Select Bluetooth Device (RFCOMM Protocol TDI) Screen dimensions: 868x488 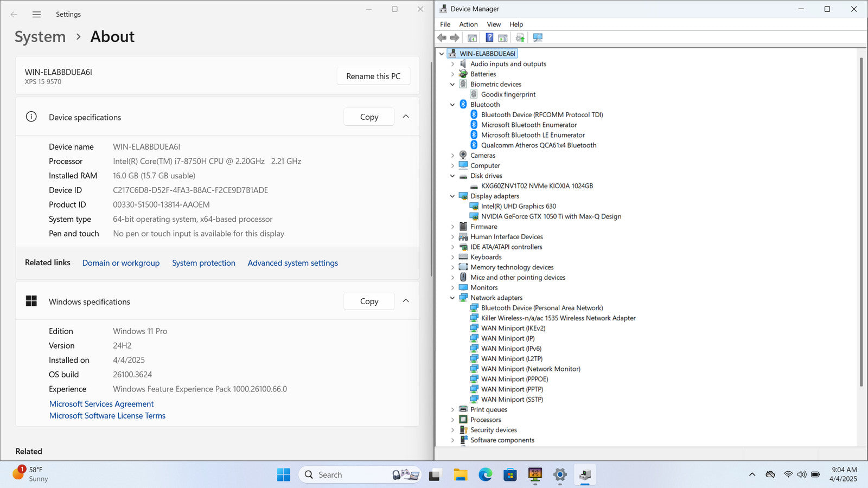(x=541, y=115)
